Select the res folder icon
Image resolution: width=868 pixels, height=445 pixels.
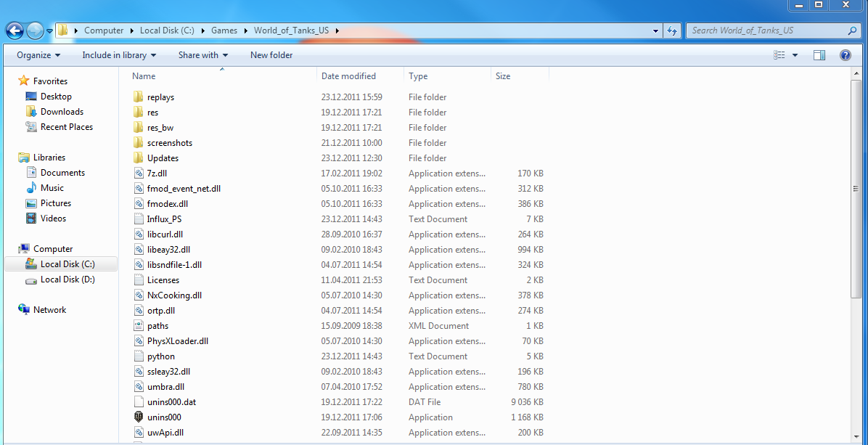point(139,113)
